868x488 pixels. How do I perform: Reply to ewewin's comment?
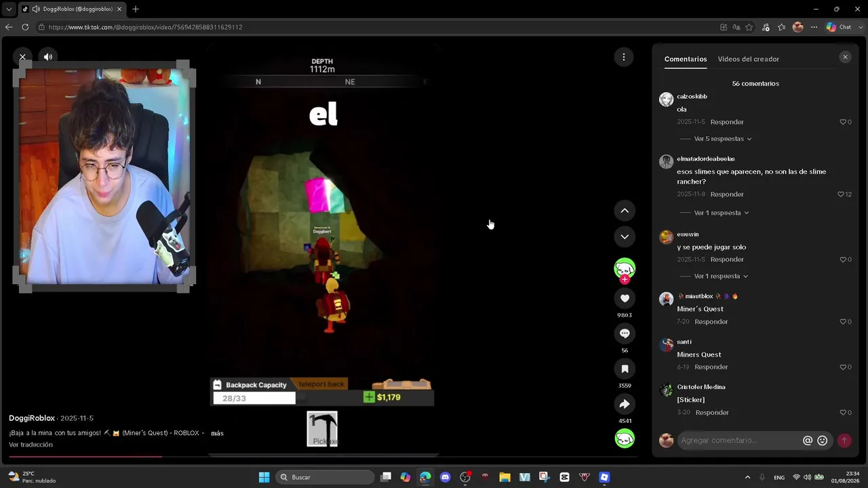coord(727,260)
